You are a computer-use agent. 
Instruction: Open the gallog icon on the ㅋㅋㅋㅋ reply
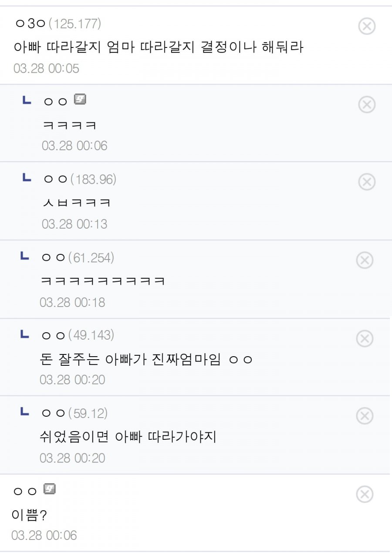80,100
